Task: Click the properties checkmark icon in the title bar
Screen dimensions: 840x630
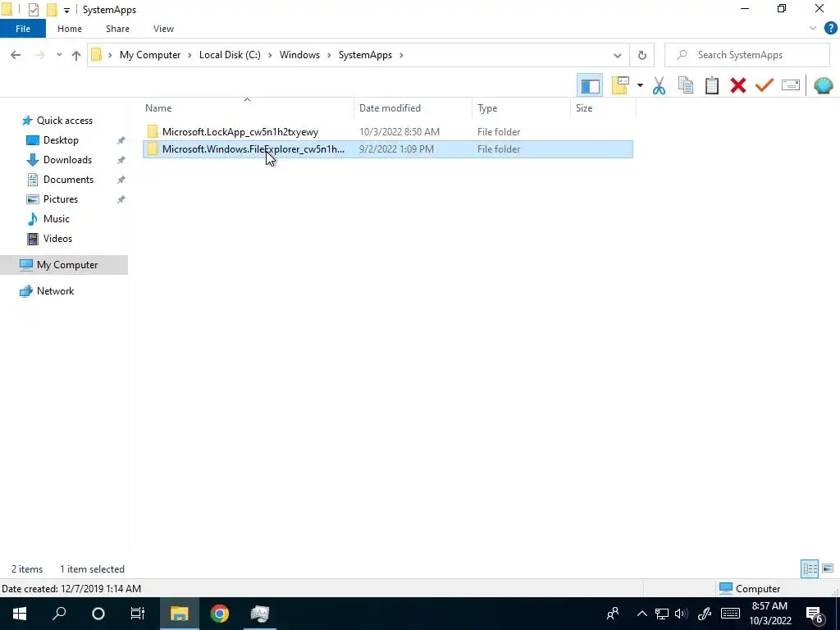Action: [x=33, y=10]
